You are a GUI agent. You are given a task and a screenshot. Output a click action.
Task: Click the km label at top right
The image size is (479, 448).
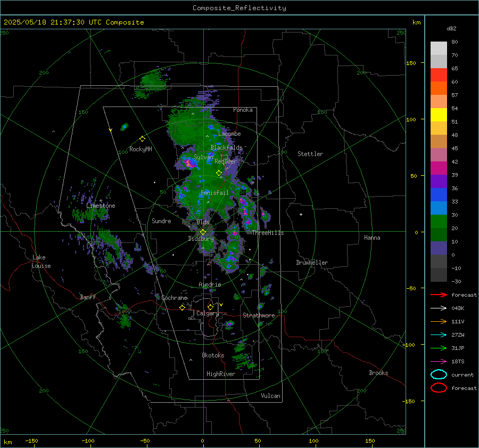(416, 22)
